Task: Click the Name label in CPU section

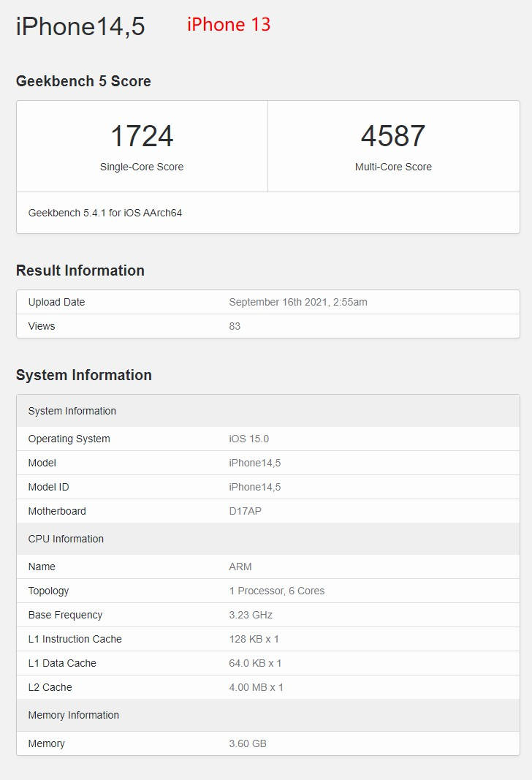Action: point(42,567)
